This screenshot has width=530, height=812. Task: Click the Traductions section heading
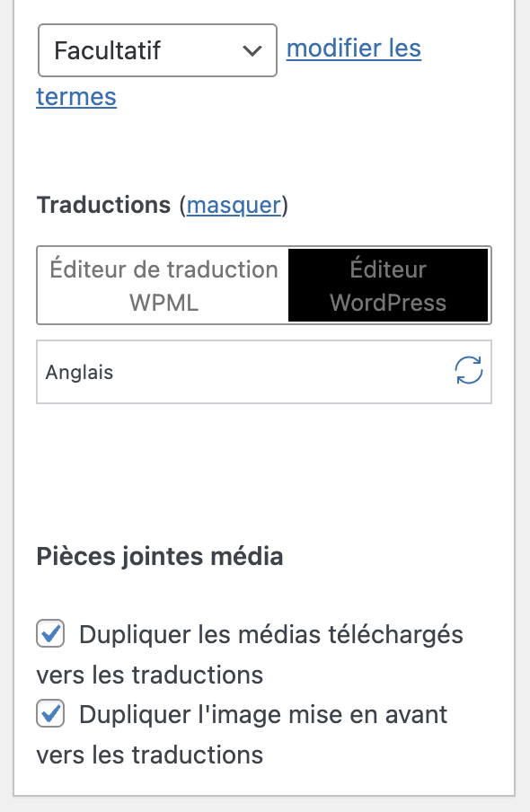point(103,205)
